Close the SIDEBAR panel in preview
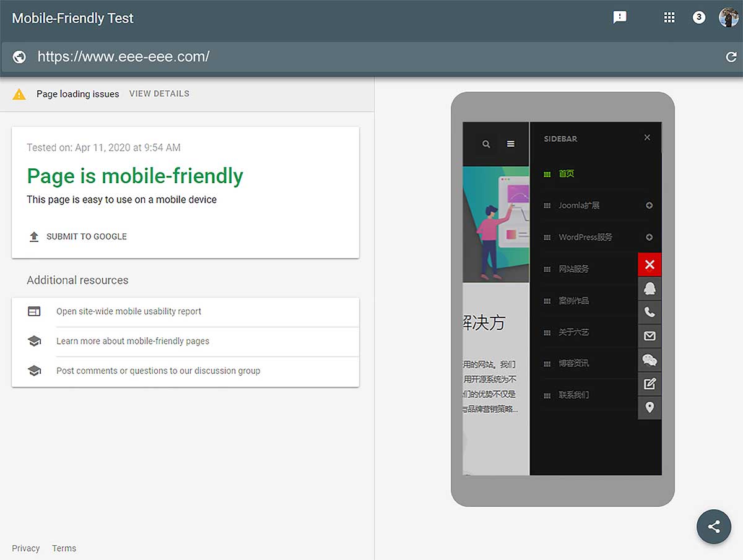The image size is (743, 560). click(x=647, y=137)
